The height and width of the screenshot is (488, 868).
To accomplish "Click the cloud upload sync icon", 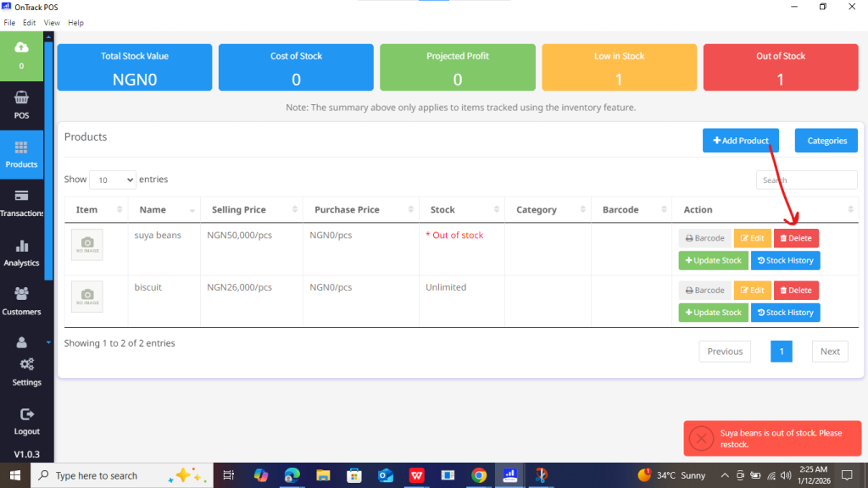I will coord(21,47).
